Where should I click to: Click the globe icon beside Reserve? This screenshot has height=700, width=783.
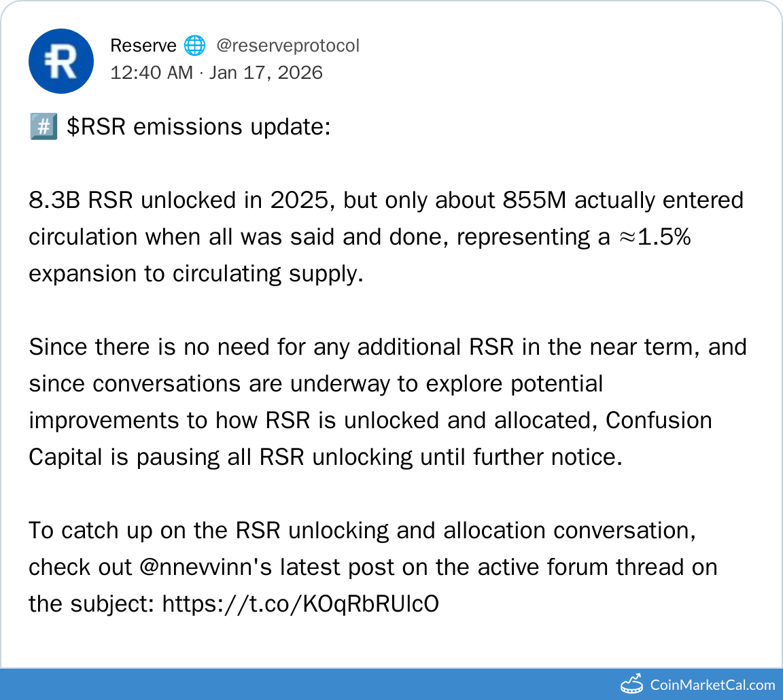coord(194,46)
